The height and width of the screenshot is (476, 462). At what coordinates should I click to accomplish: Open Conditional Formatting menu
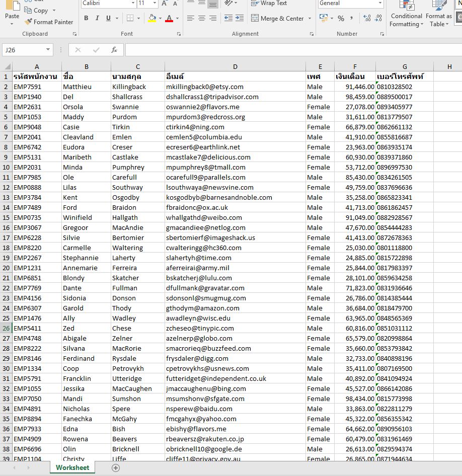click(x=406, y=14)
